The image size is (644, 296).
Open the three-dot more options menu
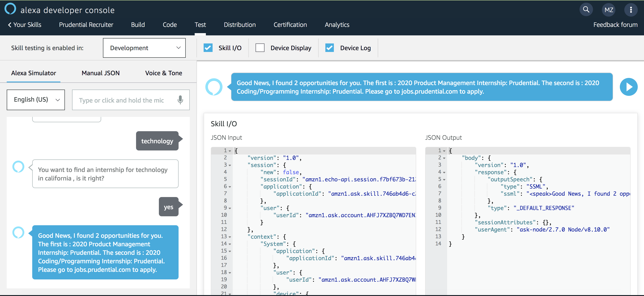pyautogui.click(x=631, y=10)
